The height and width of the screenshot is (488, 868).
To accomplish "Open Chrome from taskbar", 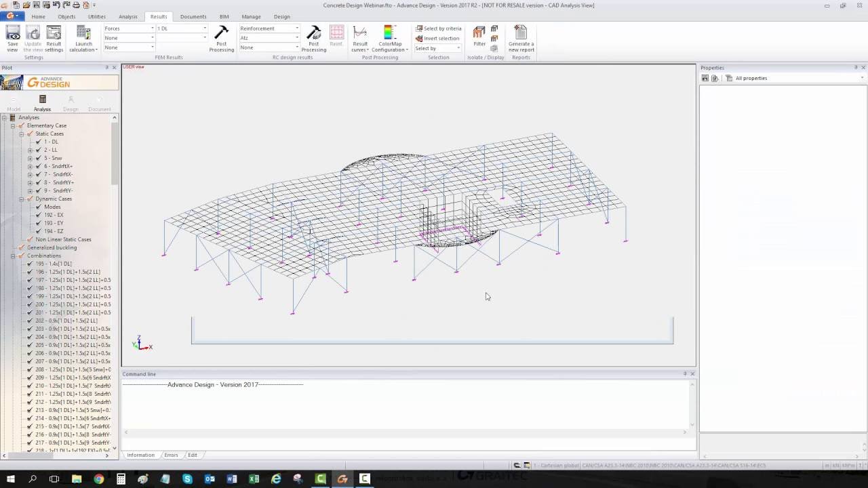I will 98,479.
